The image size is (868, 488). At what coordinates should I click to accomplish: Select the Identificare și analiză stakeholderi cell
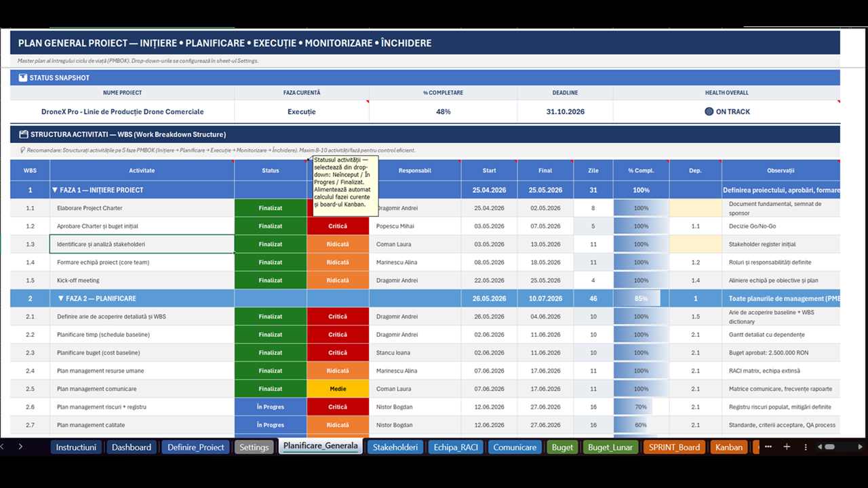click(142, 244)
